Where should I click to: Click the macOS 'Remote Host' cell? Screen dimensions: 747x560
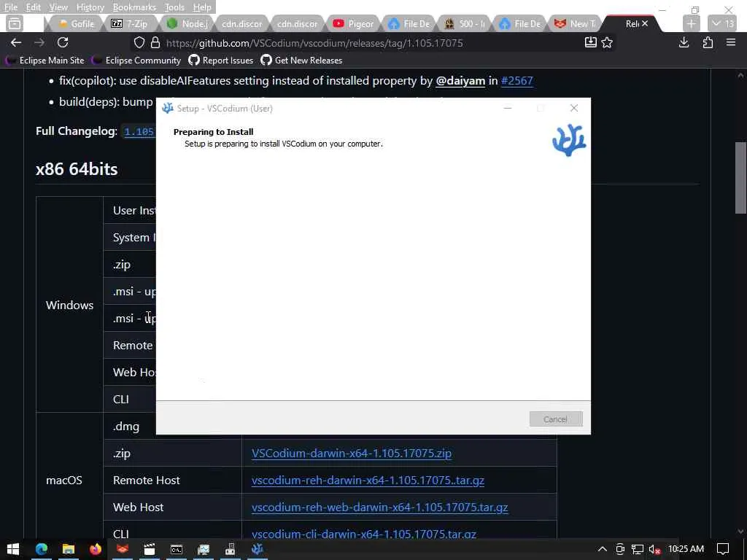(x=172, y=480)
